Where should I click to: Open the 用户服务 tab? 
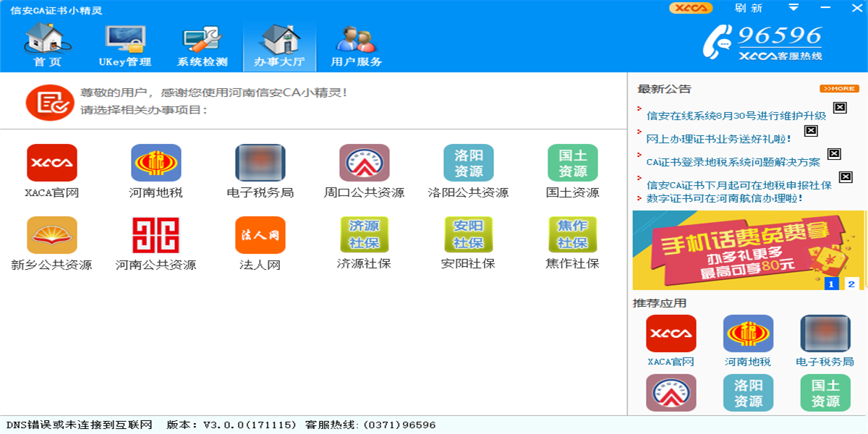click(x=357, y=46)
